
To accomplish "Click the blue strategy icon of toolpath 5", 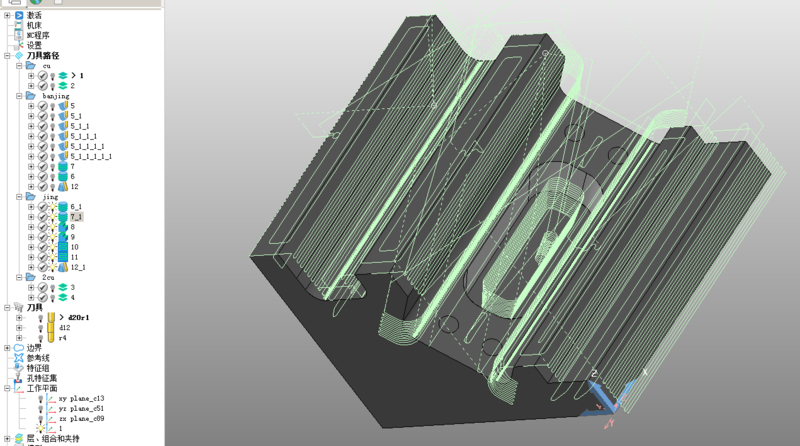I will pos(63,106).
